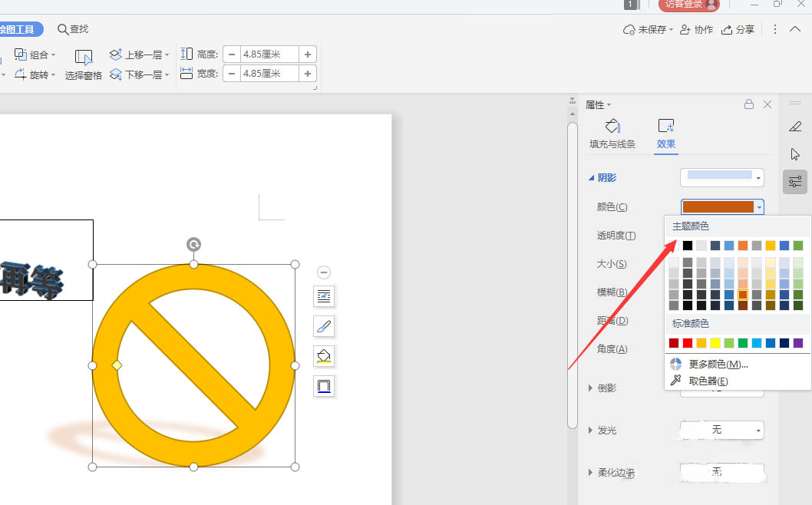Click the lock icon in properties panel
Image resolution: width=812 pixels, height=505 pixels.
point(749,104)
